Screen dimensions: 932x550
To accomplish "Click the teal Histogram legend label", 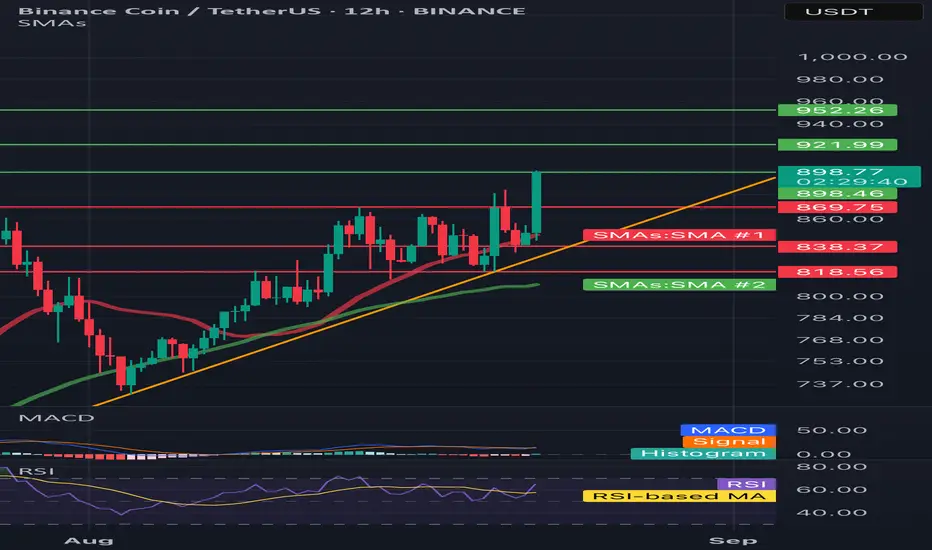I will click(x=703, y=453).
